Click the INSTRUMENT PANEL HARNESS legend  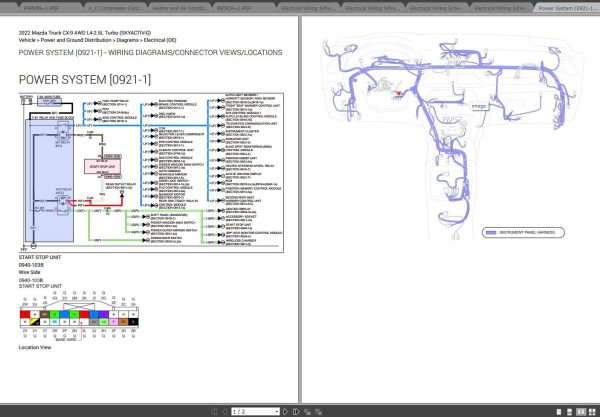(x=523, y=232)
